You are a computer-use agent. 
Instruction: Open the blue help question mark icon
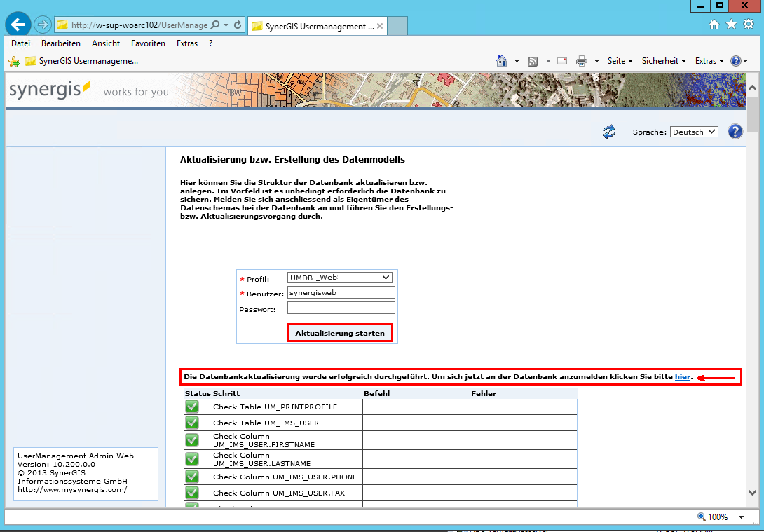[735, 131]
